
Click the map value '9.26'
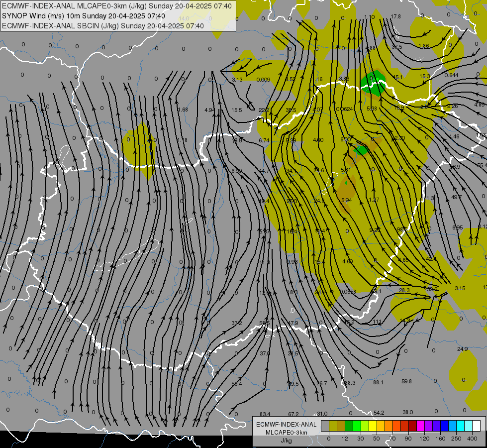click(452, 106)
